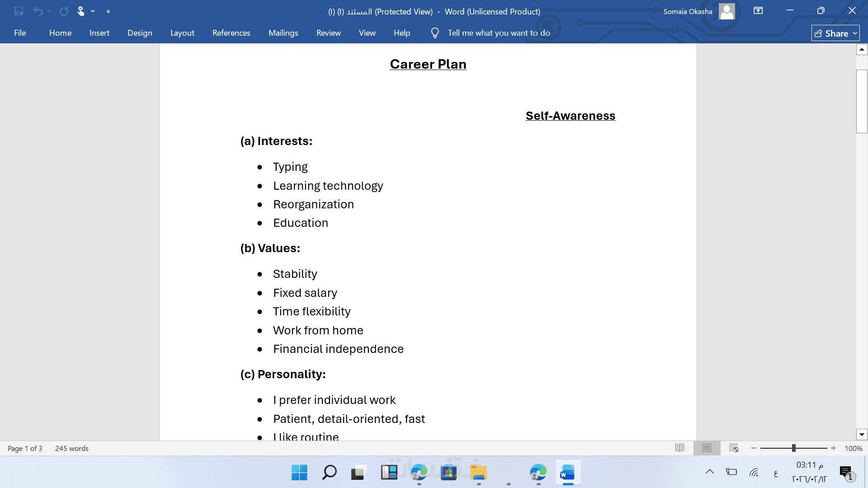Expand the Undo history dropdown arrow
The width and height of the screenshot is (868, 488).
(x=49, y=11)
